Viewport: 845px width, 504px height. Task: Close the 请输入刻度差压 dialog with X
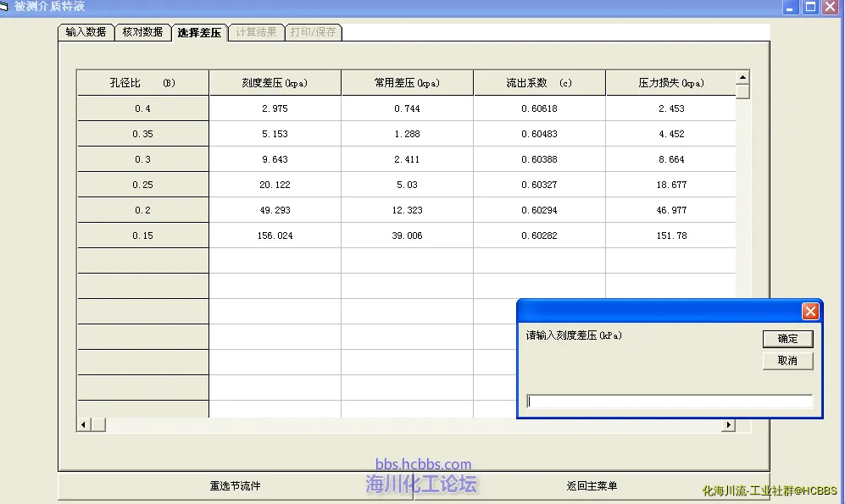coord(810,312)
